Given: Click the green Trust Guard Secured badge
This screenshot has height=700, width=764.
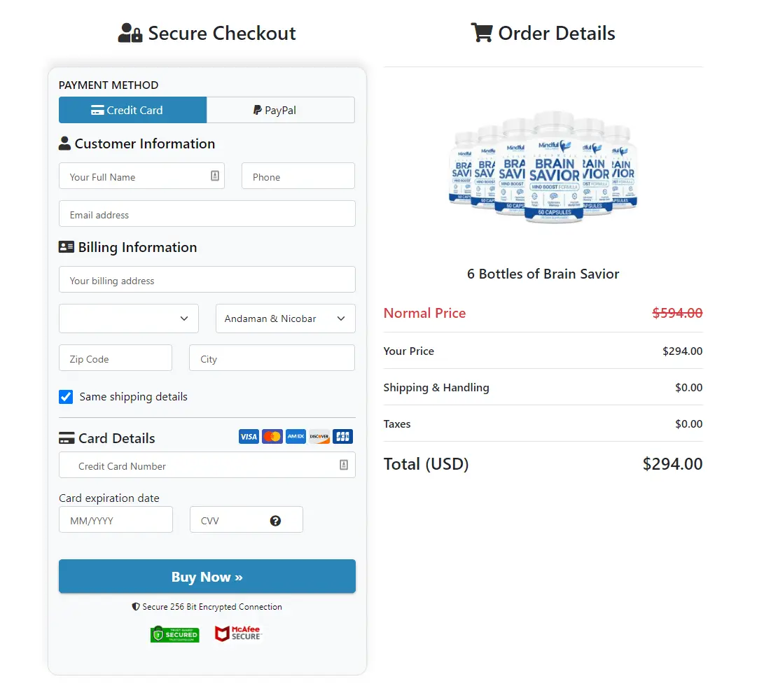Looking at the screenshot, I should click(x=175, y=634).
